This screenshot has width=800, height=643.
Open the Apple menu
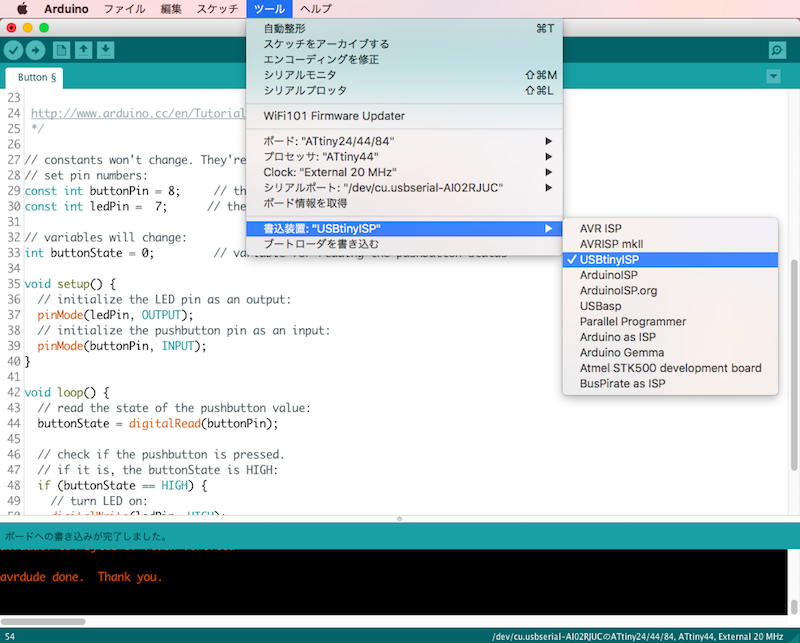22,9
